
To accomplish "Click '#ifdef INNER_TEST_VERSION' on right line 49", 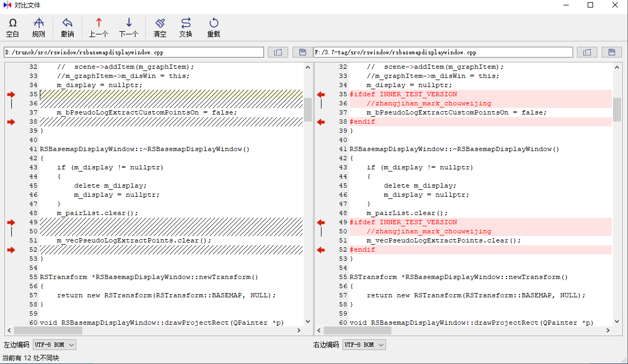I will [x=403, y=222].
